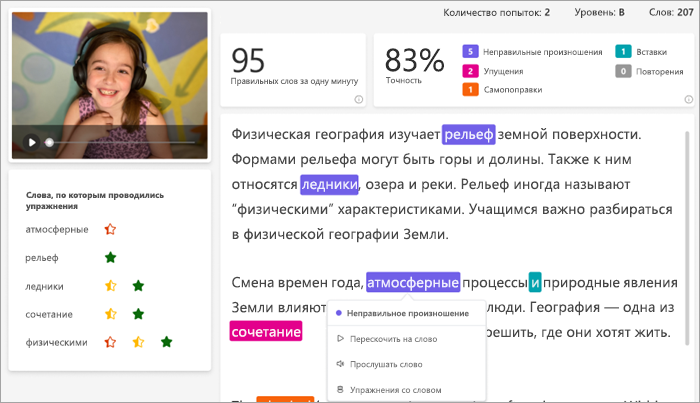Click practiced word "сочетание" in list
This screenshot has height=403, width=700.
(x=49, y=315)
